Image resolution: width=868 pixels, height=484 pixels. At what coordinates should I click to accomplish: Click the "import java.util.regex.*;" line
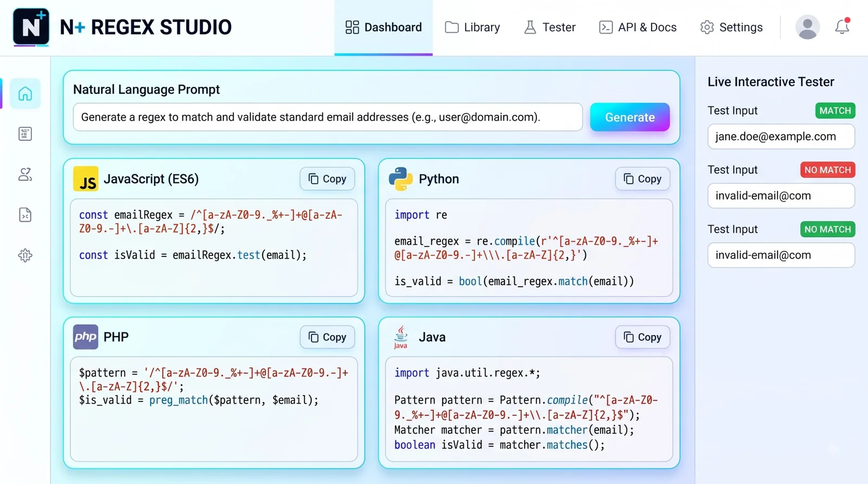point(467,373)
